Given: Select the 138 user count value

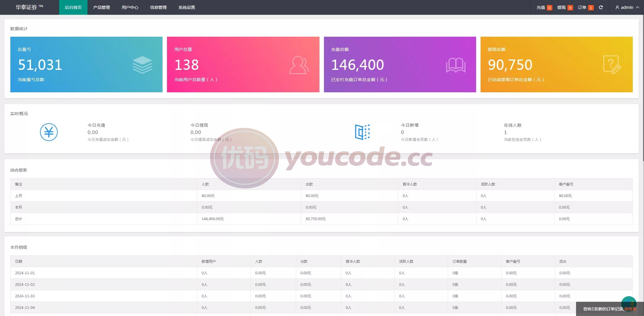Looking at the screenshot, I should [186, 65].
